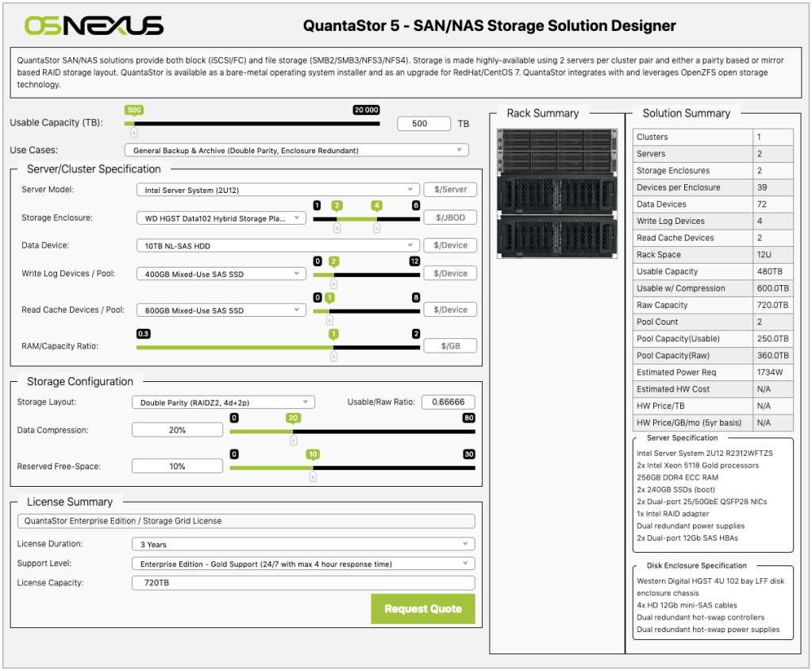Open the Storage Enclosure dropdown
Screen dimensions: 812x671
click(221, 217)
